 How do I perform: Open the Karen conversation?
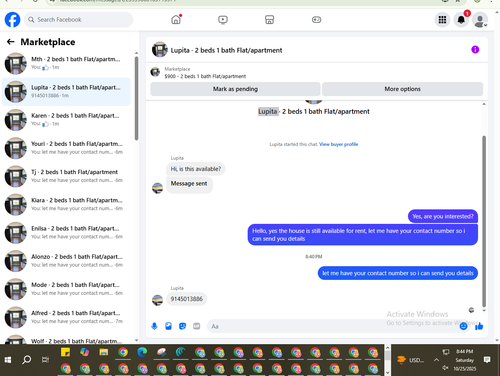[x=66, y=120]
